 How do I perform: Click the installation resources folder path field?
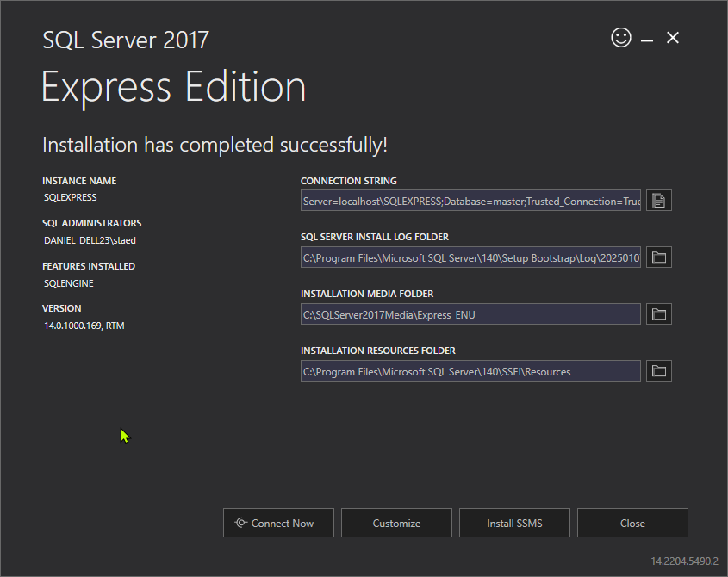click(x=470, y=371)
